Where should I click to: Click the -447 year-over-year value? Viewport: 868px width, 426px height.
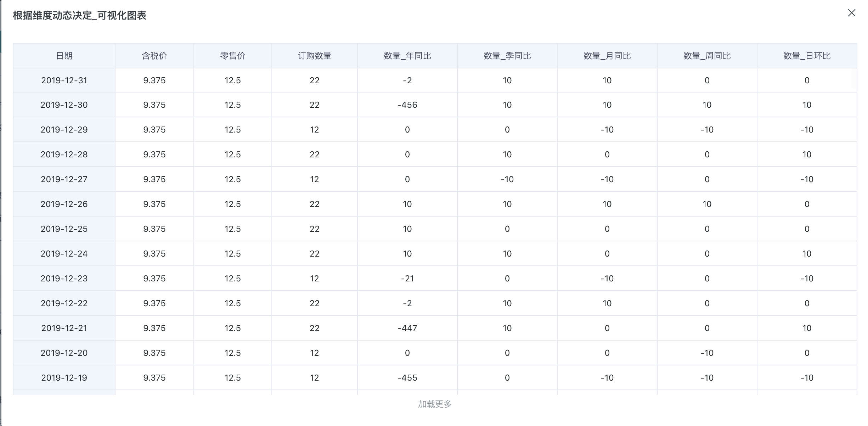point(407,328)
